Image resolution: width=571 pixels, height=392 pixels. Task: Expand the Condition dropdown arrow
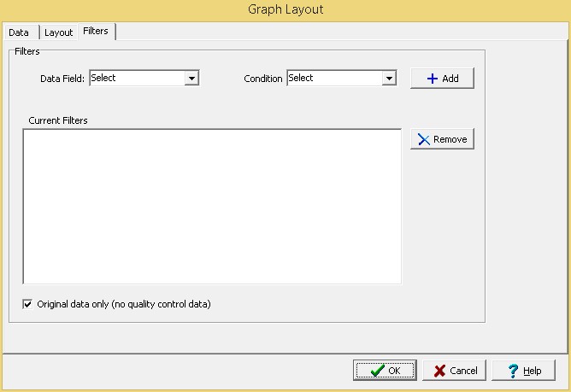(x=389, y=79)
